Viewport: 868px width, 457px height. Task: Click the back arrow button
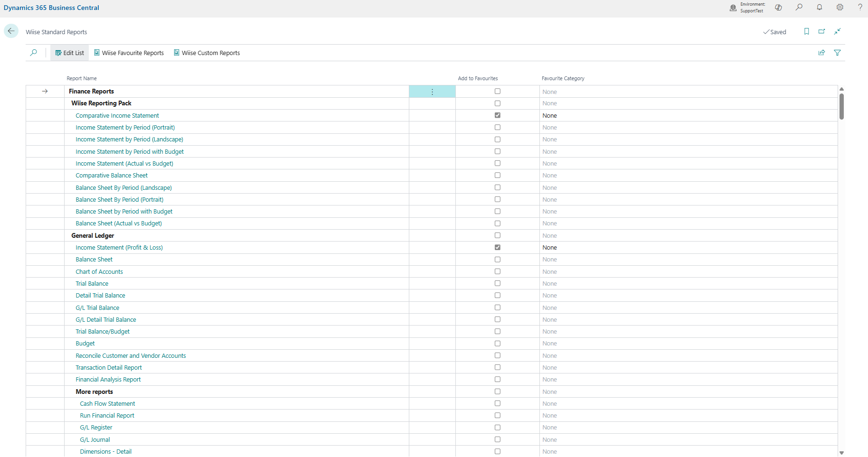[11, 31]
